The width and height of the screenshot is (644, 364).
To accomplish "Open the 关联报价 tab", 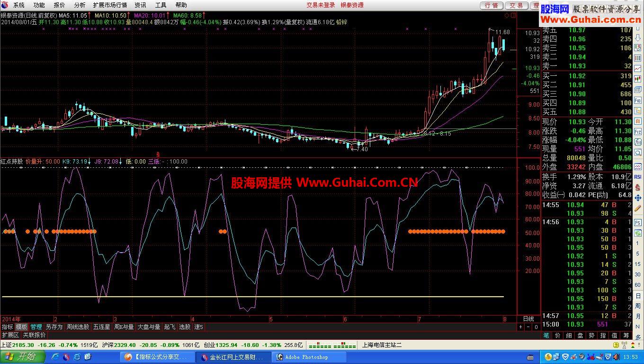I will click(x=35, y=335).
